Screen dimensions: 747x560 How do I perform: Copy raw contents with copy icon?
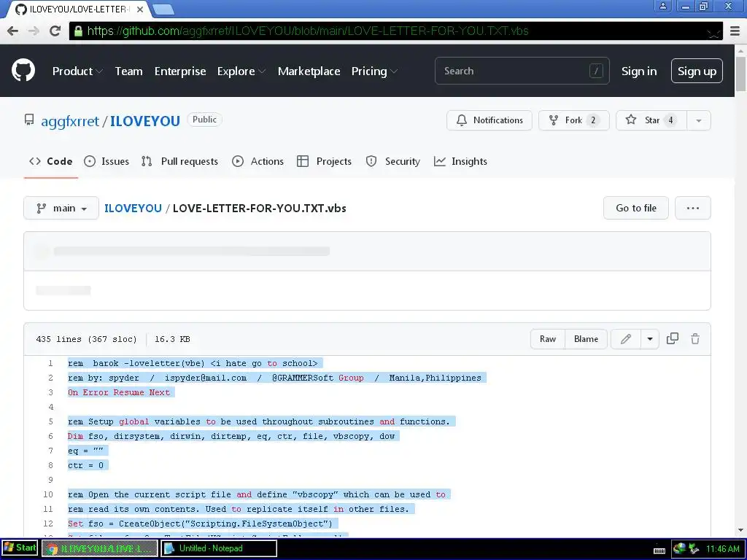point(672,338)
